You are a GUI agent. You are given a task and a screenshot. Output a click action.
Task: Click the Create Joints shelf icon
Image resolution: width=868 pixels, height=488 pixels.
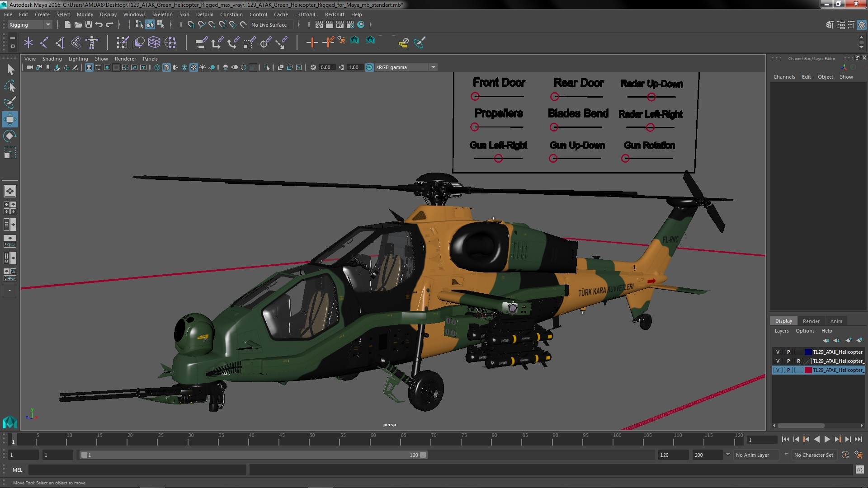44,43
